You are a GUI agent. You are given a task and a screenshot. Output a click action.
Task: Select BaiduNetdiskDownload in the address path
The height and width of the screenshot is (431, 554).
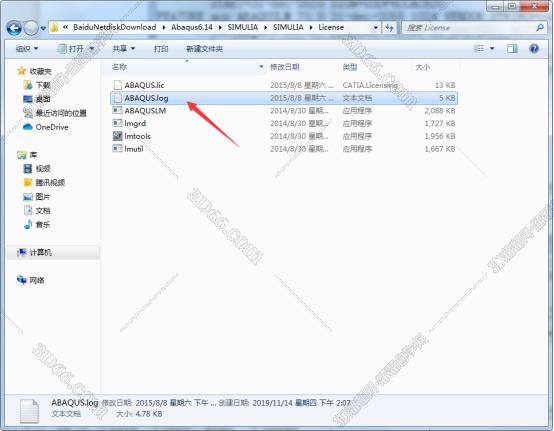tap(114, 27)
